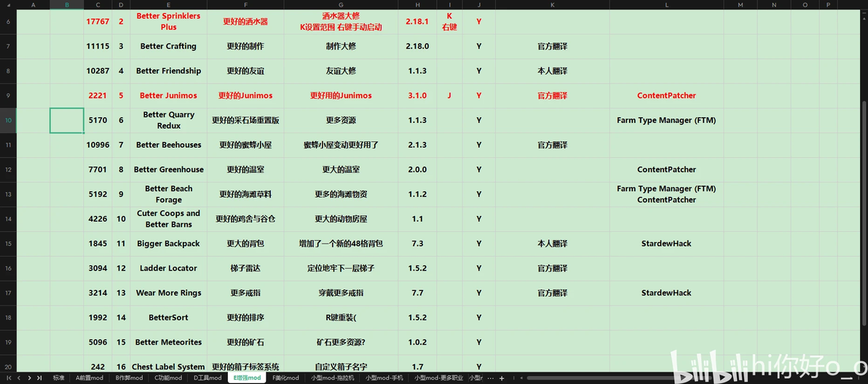Switch to the 小型mod-更多职业 sheet tab

pyautogui.click(x=438, y=378)
